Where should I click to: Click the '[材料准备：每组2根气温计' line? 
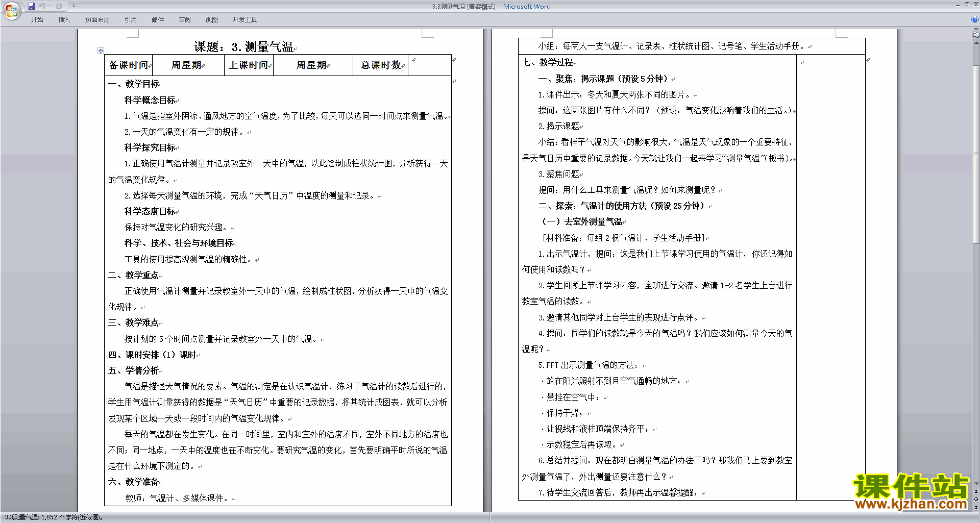[x=623, y=238]
